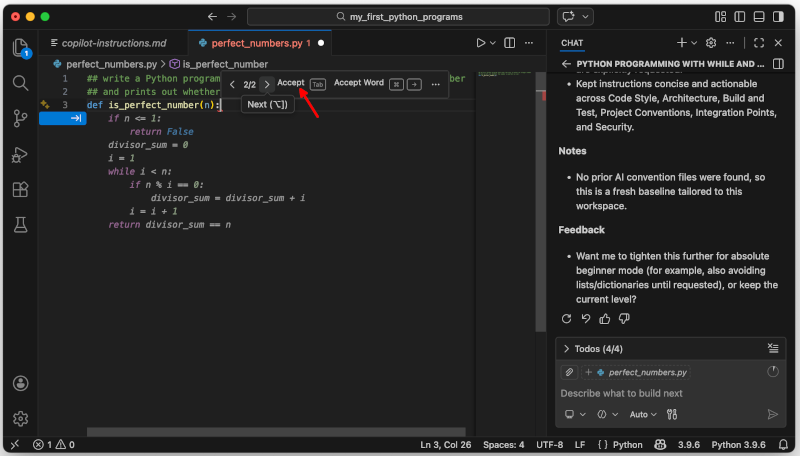800x456 pixels.
Task: Open the Auto model picker dropdown
Action: pos(642,414)
